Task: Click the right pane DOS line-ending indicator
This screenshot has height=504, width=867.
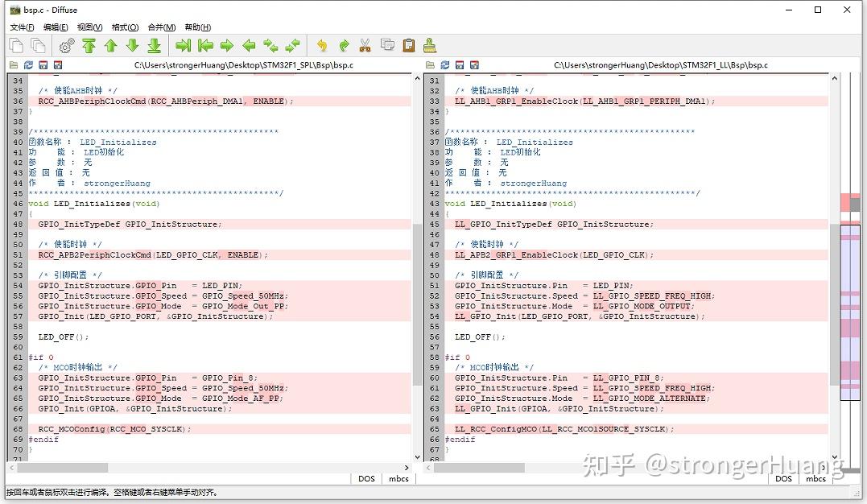Action: tap(783, 478)
